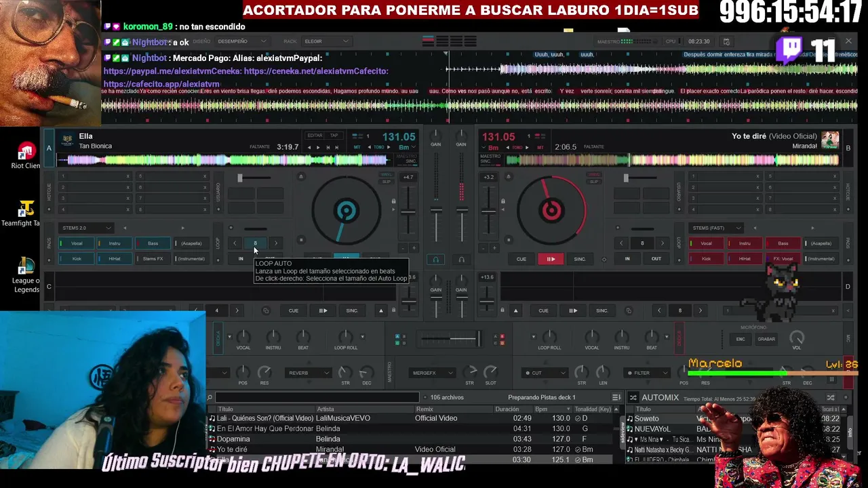This screenshot has width=868, height=488.
Task: Toggle Slip mode on deck B
Action: pos(594,182)
